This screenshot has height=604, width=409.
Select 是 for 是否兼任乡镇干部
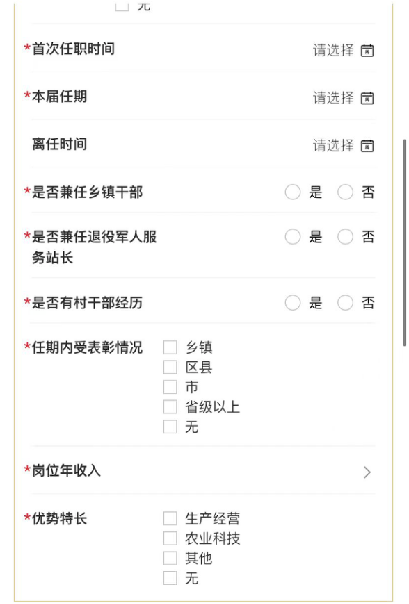[292, 192]
